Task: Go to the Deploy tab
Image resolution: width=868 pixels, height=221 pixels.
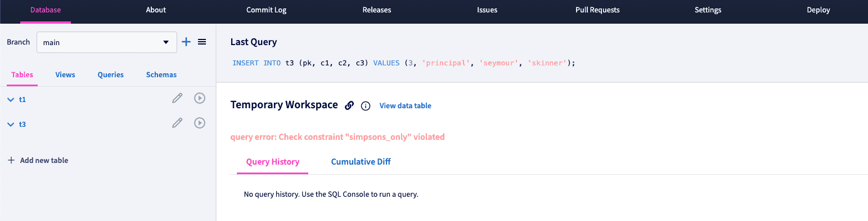Action: point(818,10)
